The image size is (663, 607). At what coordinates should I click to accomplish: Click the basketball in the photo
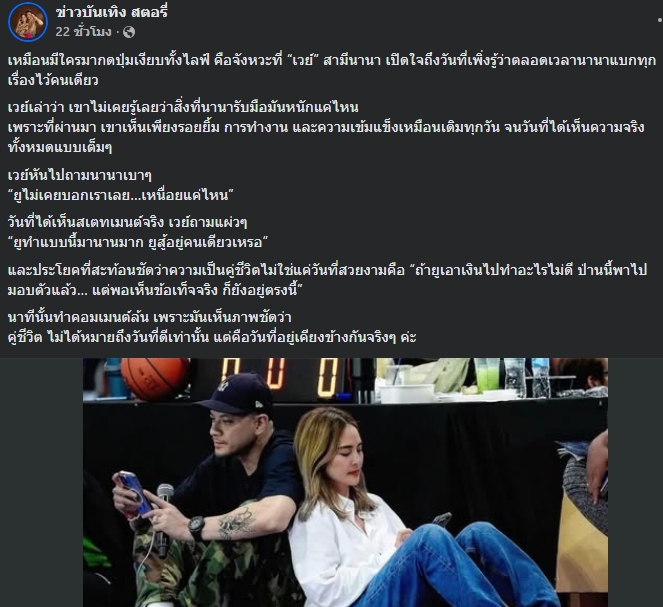[155, 377]
